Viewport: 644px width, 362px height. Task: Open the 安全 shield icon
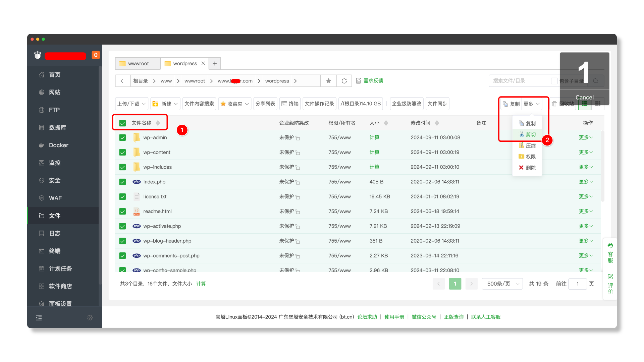pyautogui.click(x=42, y=180)
